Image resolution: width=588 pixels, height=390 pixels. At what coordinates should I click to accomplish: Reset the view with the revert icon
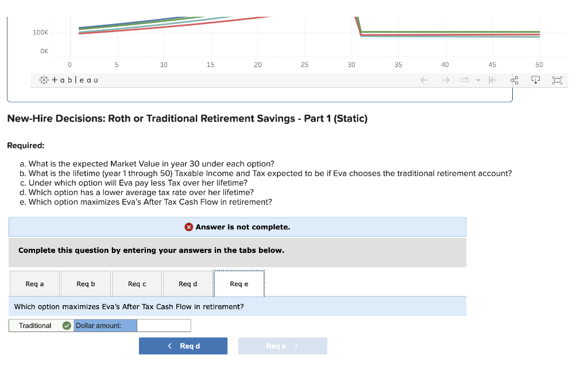point(493,80)
